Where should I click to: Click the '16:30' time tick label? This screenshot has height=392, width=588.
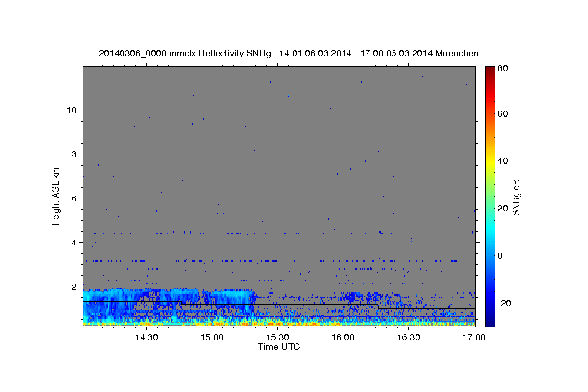[x=409, y=337]
